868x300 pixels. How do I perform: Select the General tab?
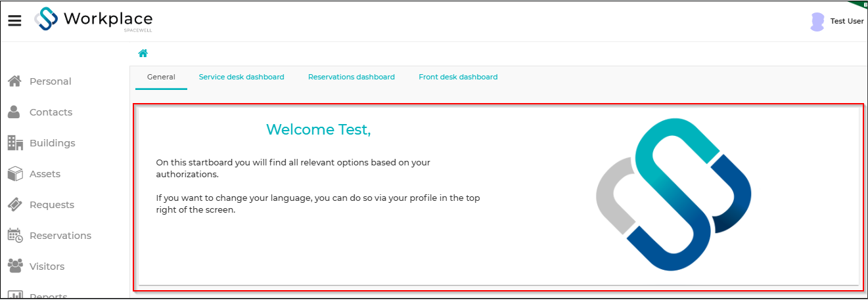pyautogui.click(x=161, y=77)
